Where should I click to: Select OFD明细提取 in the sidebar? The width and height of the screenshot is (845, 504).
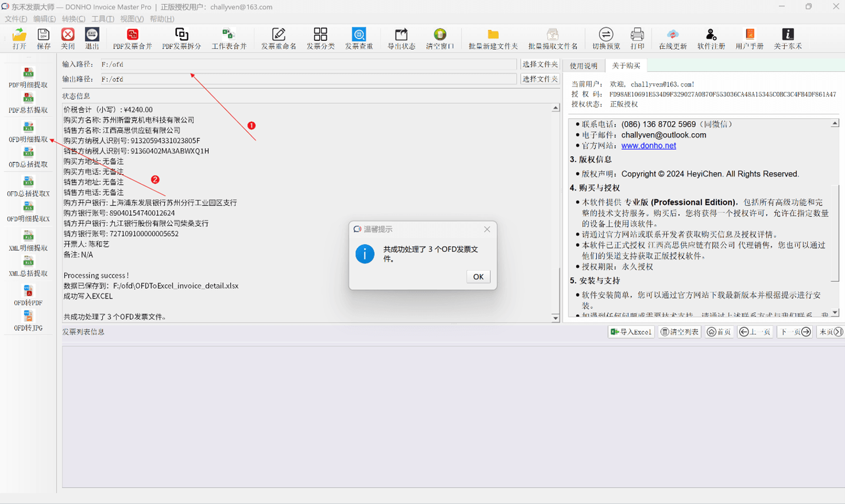point(28,133)
